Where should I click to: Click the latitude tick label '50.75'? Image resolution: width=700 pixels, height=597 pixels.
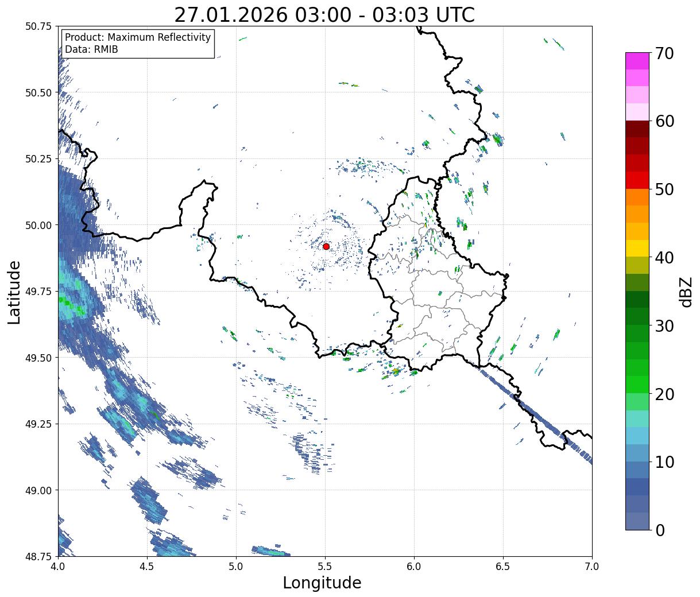pos(38,26)
